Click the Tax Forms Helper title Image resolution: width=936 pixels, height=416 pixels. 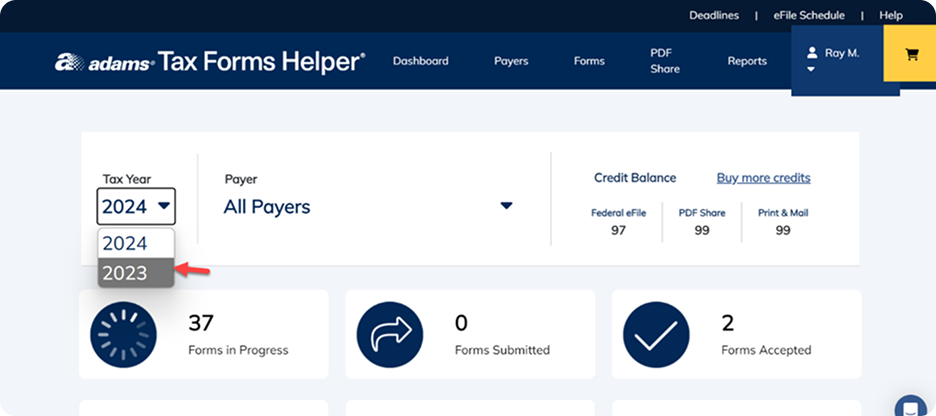click(x=261, y=61)
